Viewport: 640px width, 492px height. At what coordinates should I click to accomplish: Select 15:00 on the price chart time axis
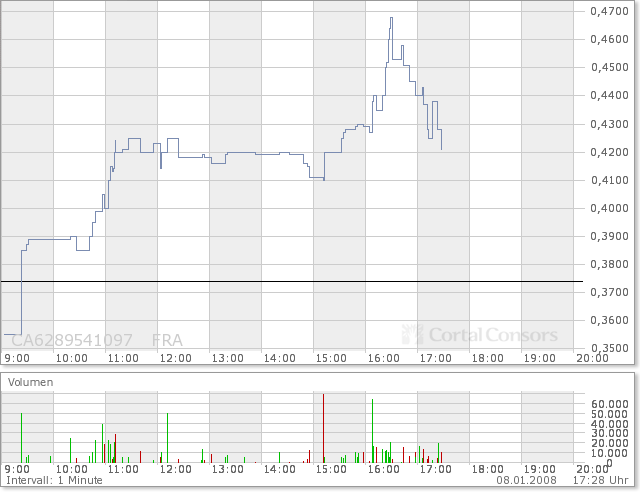(331, 358)
